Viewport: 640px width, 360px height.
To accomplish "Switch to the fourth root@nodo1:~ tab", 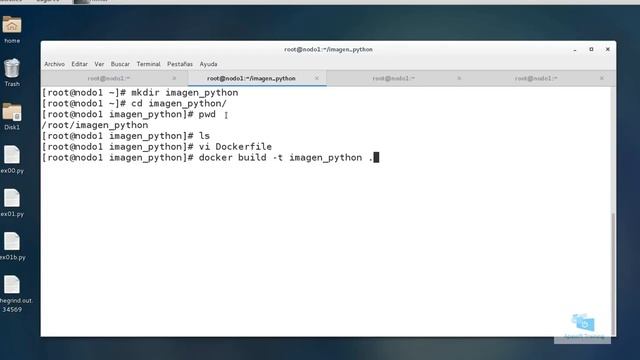I will [x=536, y=78].
